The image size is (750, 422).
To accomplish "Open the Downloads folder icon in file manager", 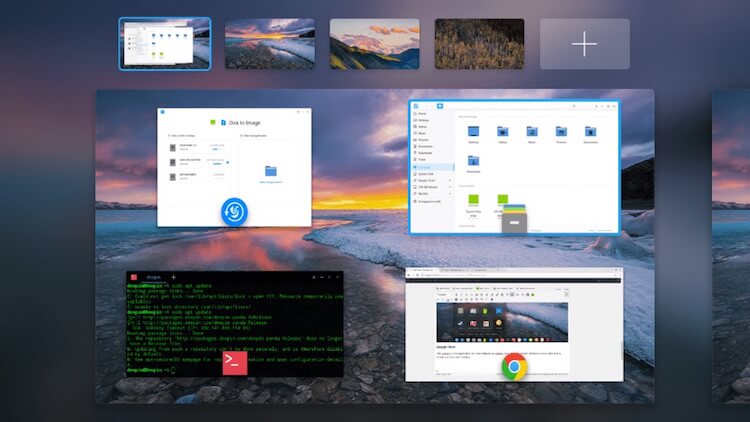I will (474, 161).
